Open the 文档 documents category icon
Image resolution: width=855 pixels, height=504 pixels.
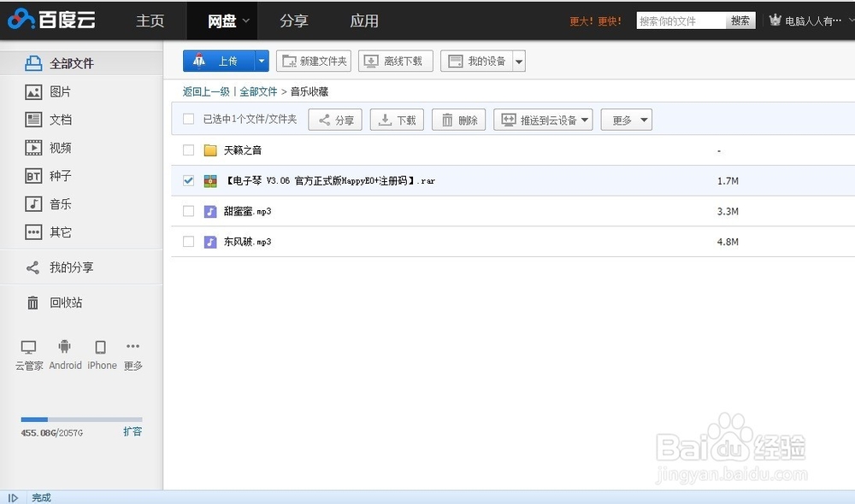[33, 120]
